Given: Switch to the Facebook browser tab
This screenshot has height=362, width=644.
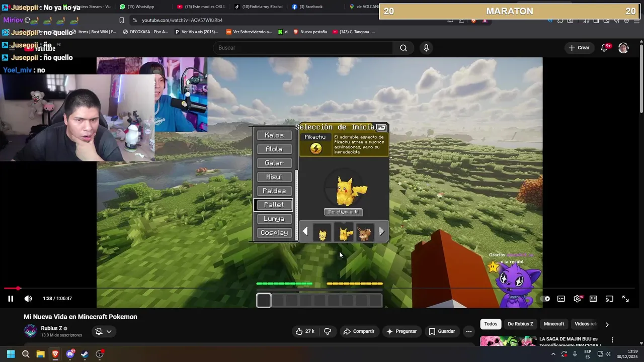Looking at the screenshot, I should (307, 7).
